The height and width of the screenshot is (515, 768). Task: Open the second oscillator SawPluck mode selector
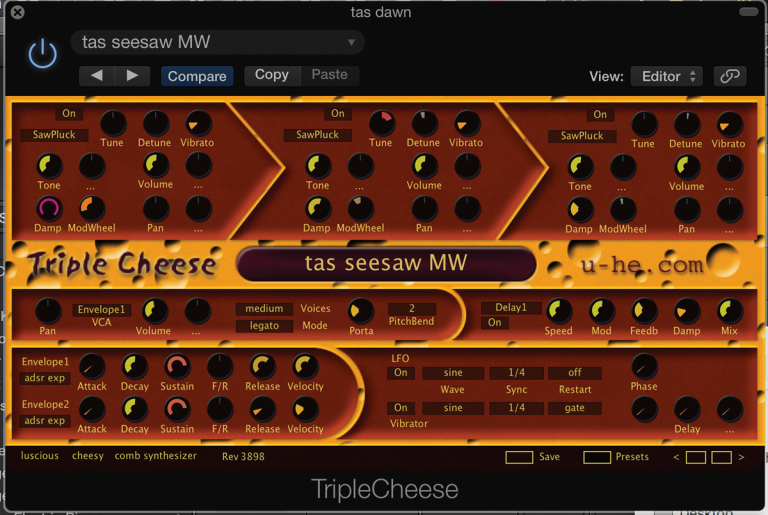tap(317, 135)
